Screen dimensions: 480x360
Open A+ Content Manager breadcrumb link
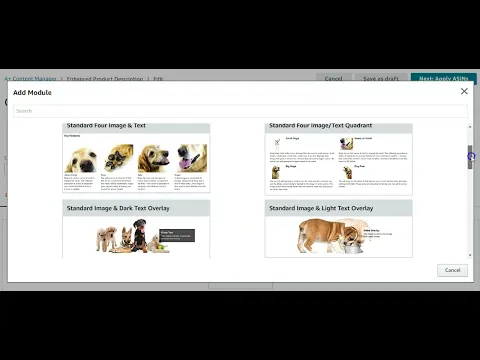click(x=30, y=79)
